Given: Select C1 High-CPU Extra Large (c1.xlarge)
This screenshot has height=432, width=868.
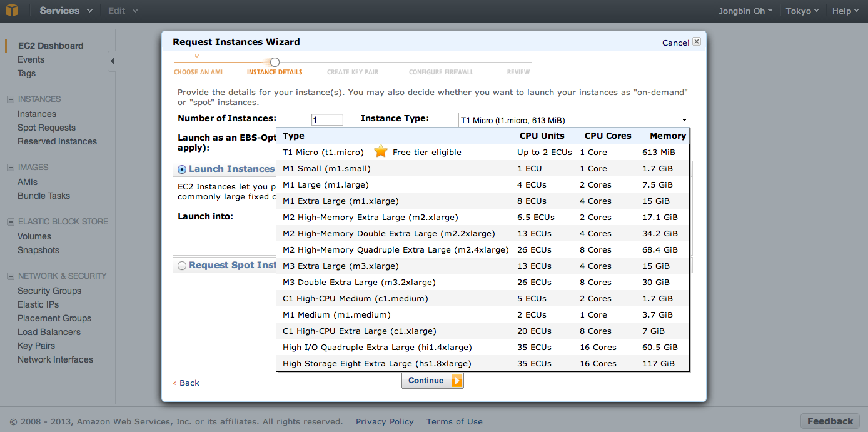Looking at the screenshot, I should tap(483, 331).
